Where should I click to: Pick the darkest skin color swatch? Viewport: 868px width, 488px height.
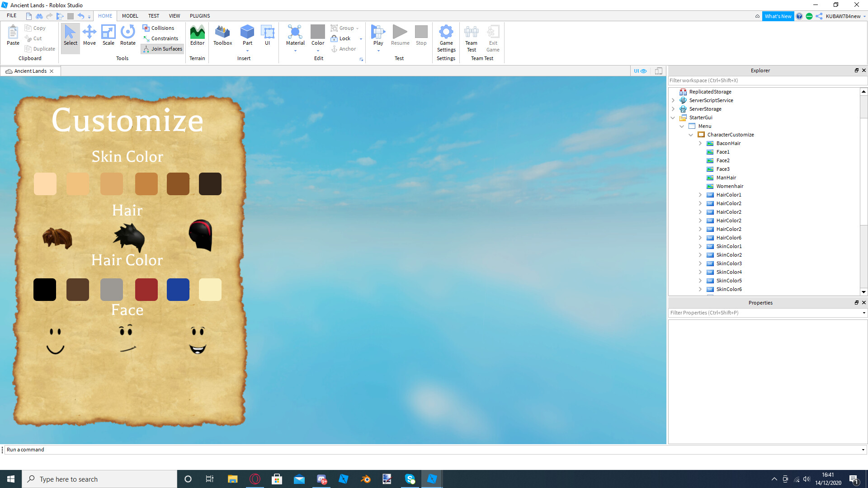tap(210, 184)
